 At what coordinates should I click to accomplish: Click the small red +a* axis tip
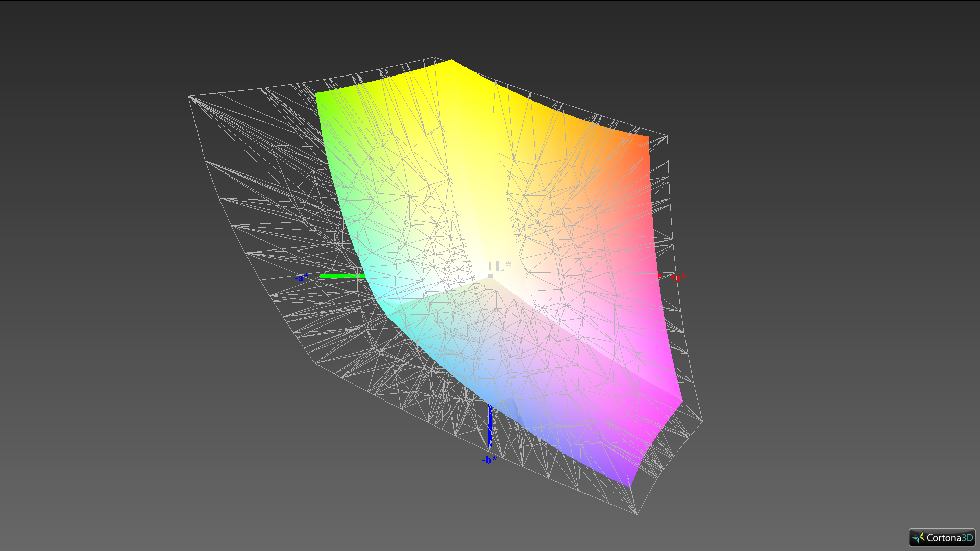tap(659, 276)
